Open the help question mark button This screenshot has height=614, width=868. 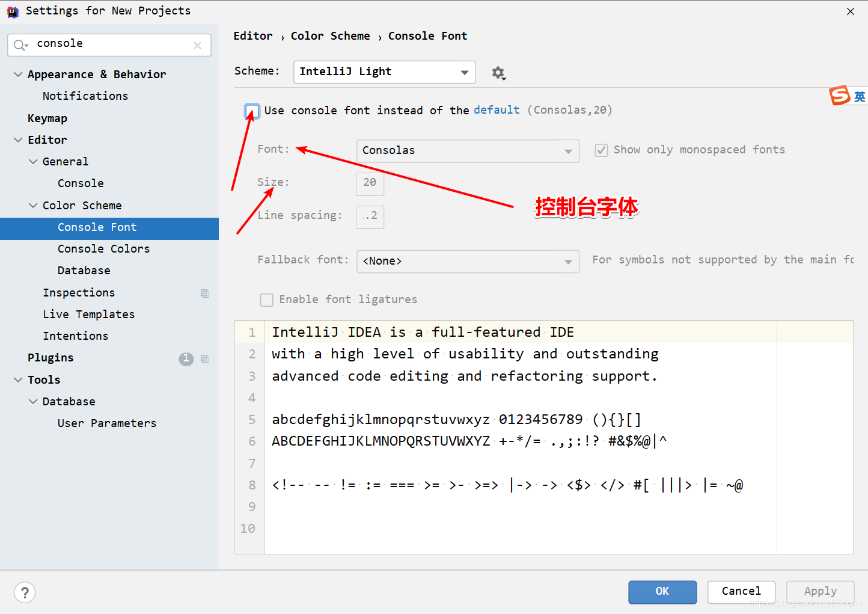[x=25, y=593]
